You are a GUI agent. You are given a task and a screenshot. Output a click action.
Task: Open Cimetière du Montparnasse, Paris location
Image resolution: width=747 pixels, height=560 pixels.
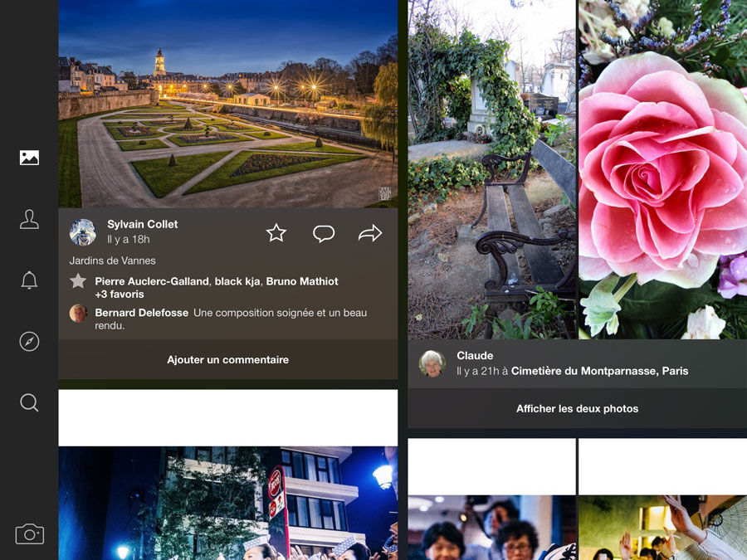(x=600, y=371)
